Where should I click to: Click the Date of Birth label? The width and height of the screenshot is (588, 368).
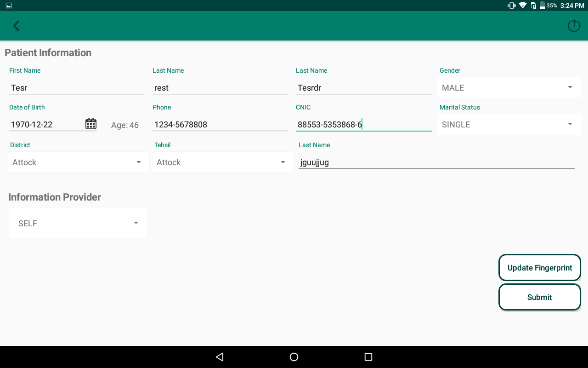coord(27,107)
